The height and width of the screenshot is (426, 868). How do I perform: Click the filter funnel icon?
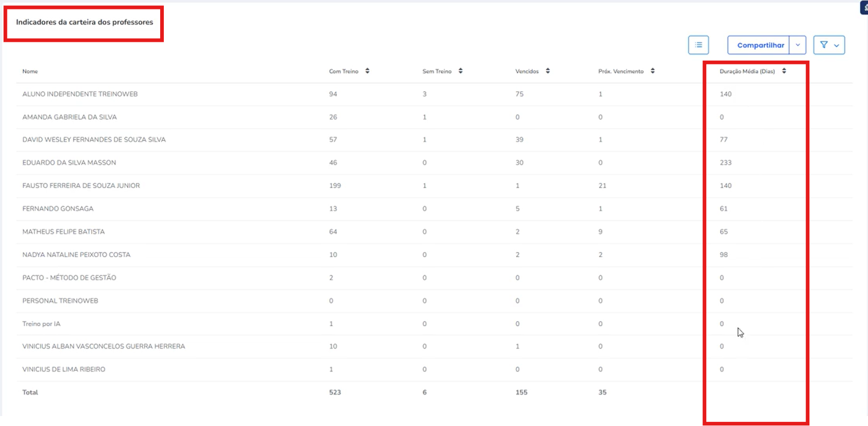pos(824,45)
